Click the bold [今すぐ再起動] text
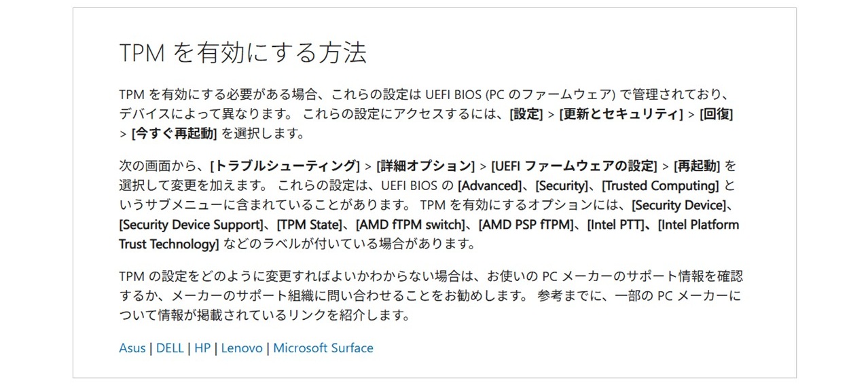The image size is (868, 387). pyautogui.click(x=174, y=134)
